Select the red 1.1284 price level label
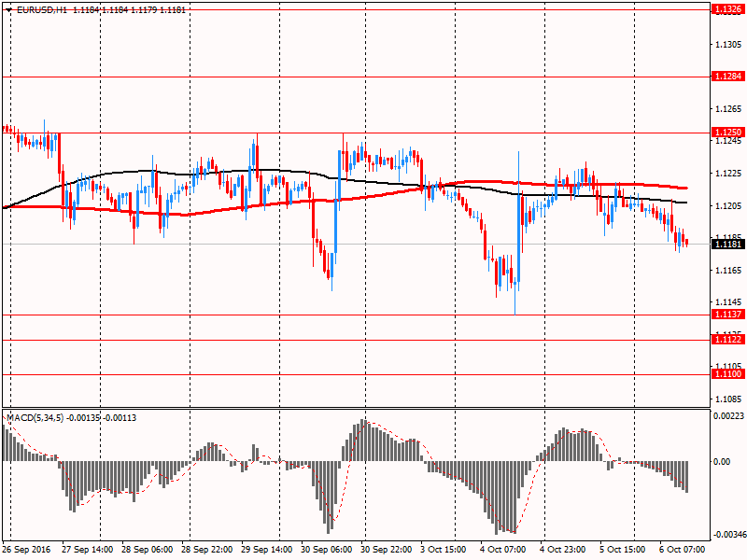 coord(727,77)
